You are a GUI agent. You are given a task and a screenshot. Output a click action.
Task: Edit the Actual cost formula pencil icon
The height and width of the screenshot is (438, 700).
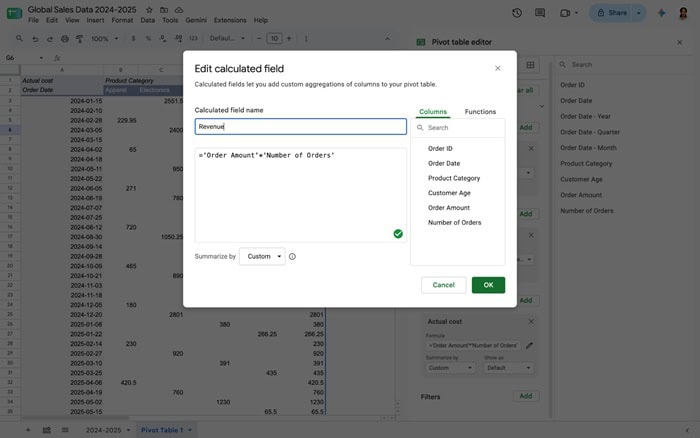tap(529, 346)
